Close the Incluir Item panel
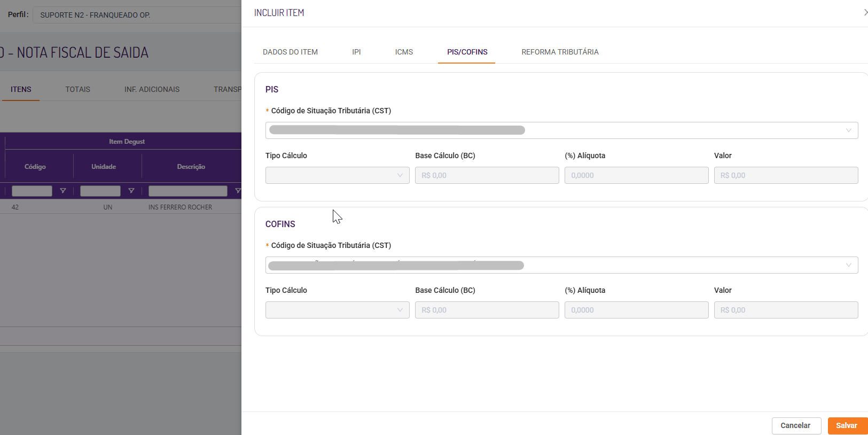 click(865, 12)
